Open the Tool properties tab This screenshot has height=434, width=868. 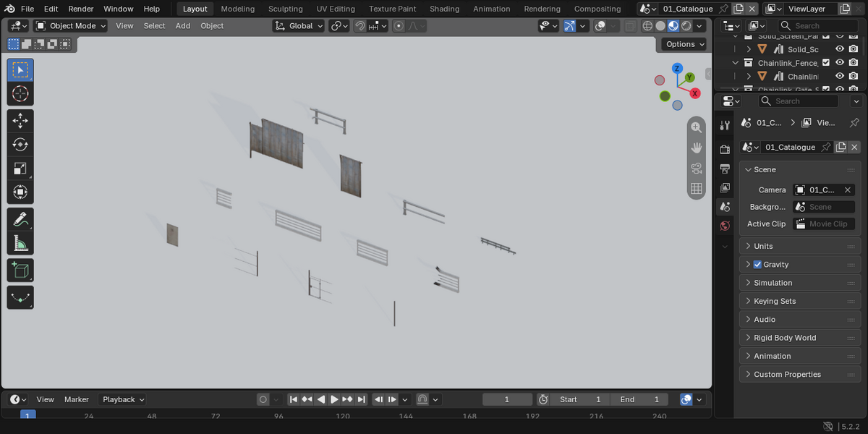point(725,125)
